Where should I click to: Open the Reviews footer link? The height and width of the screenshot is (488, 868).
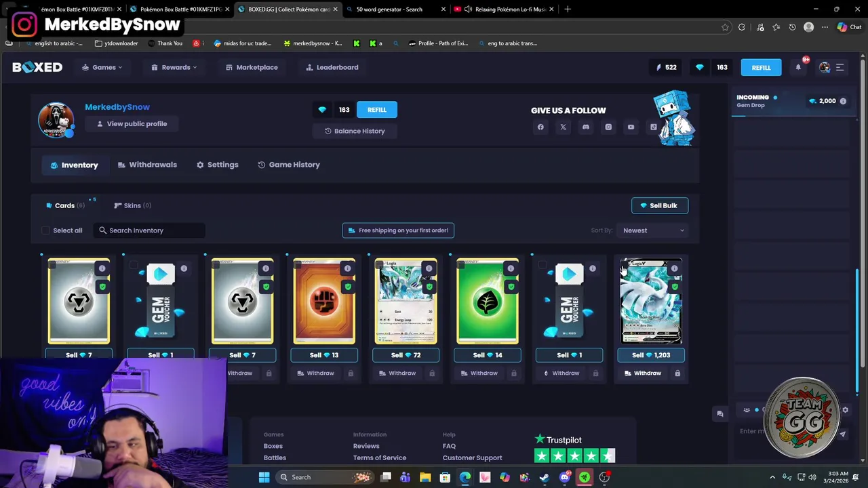(x=366, y=446)
